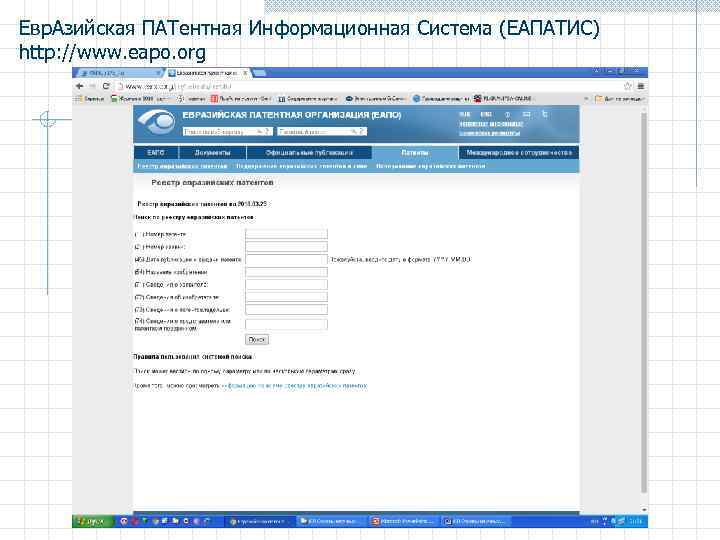Open a new tab with the small tab button
The image size is (720, 540).
click(259, 73)
